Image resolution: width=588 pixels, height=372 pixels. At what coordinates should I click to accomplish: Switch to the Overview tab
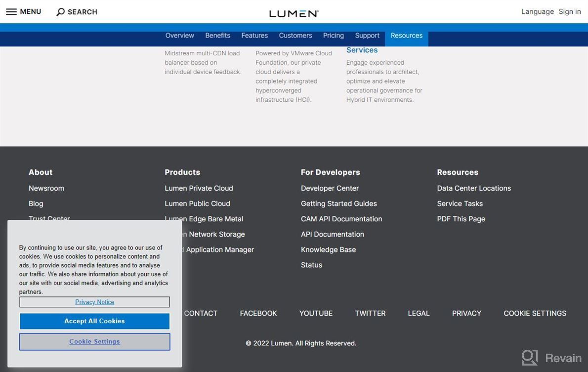(180, 36)
